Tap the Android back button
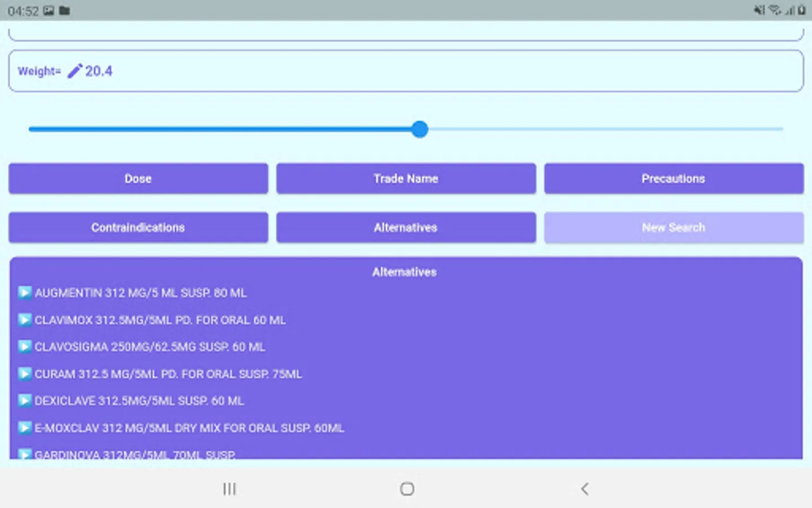This screenshot has width=812, height=508. click(x=585, y=489)
